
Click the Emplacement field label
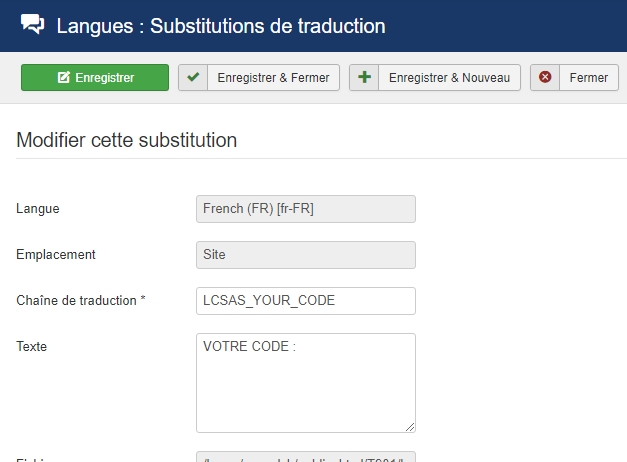(x=56, y=255)
